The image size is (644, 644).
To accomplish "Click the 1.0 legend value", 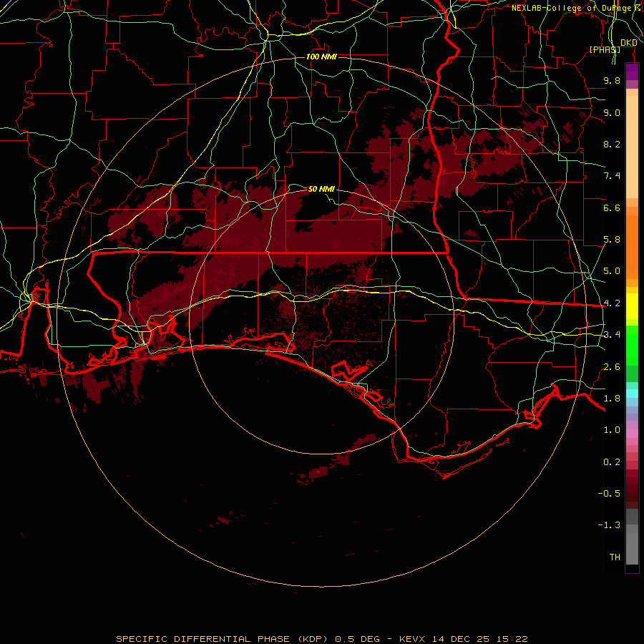I will pyautogui.click(x=612, y=430).
